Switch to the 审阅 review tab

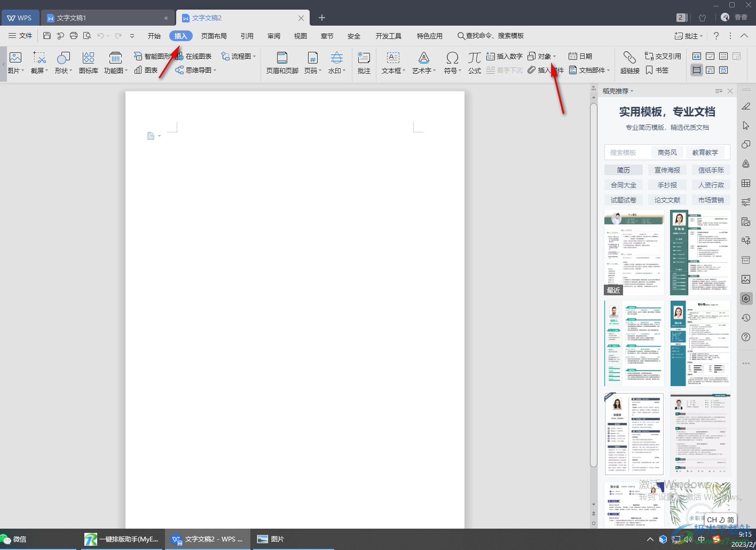coord(274,36)
